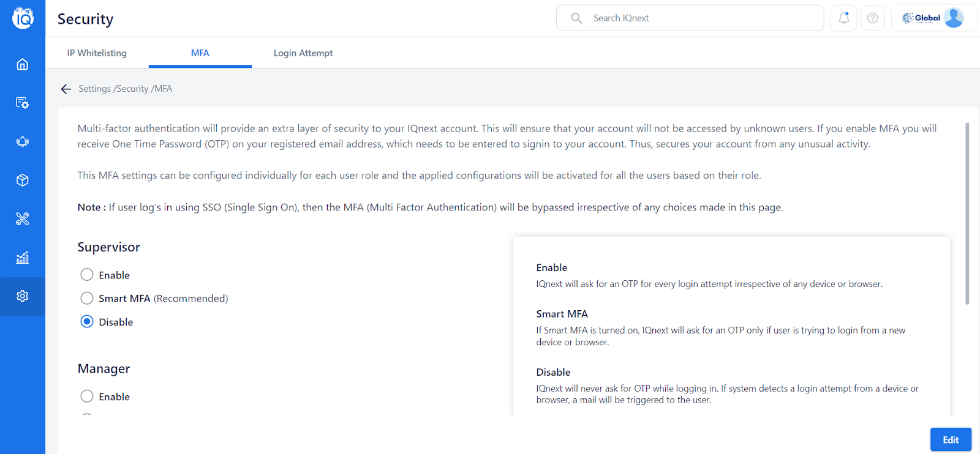This screenshot has height=454, width=980.
Task: Select Enable radio under Supervisor
Action: point(87,275)
